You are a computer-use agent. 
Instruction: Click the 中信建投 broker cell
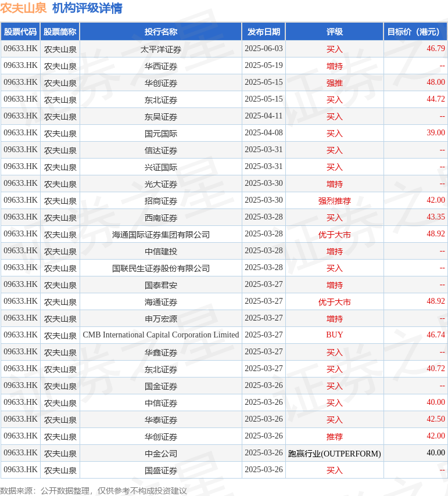pos(161,251)
